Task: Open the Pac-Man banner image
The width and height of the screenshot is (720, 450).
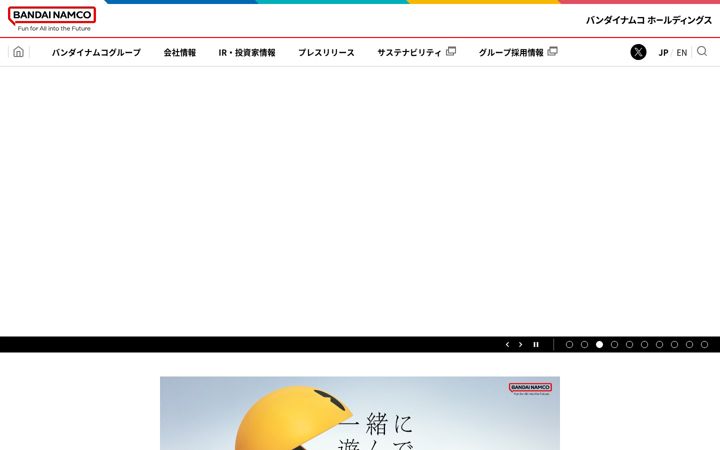Action: 360,413
